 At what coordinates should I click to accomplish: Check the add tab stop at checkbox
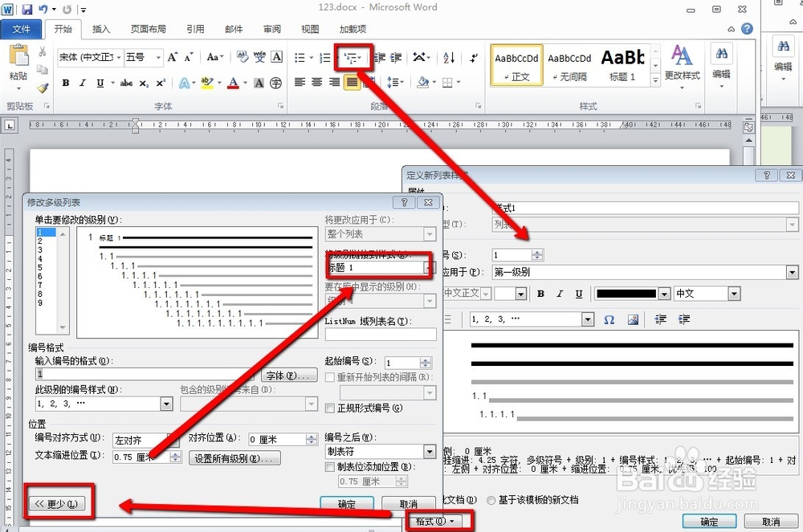(x=330, y=466)
